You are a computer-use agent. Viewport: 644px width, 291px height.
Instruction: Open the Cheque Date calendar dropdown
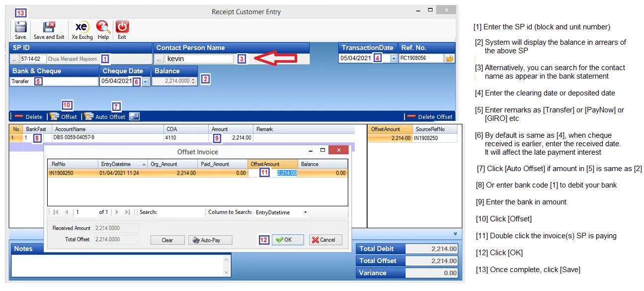145,82
